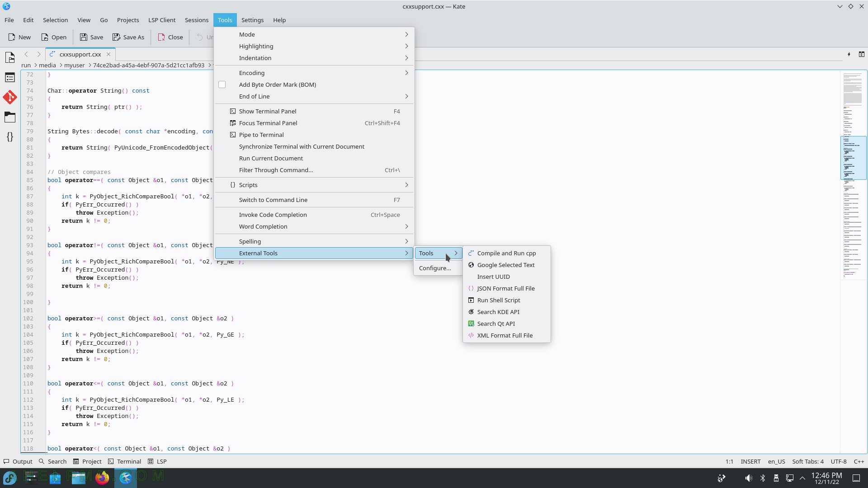Open the Sessions menu
The image size is (868, 488).
[197, 20]
